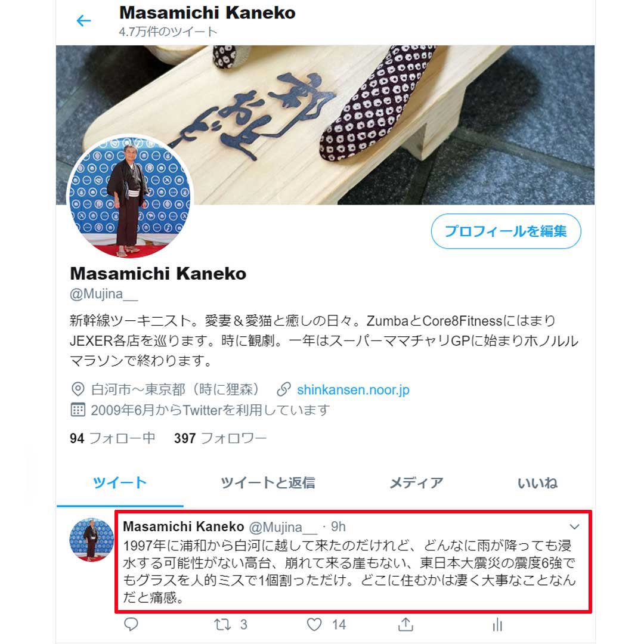The image size is (644, 644).
Task: Switch to ツイートと返信 tab
Action: click(x=268, y=482)
